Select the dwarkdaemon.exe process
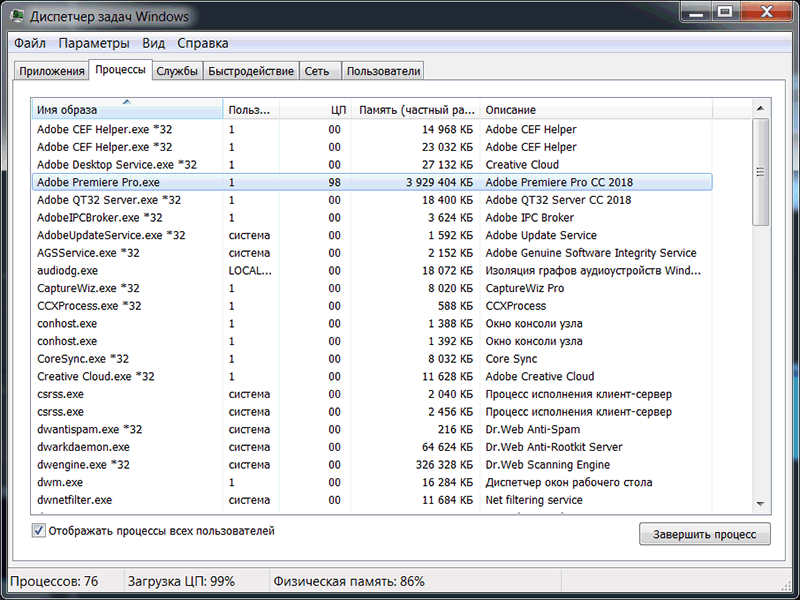 [372, 447]
